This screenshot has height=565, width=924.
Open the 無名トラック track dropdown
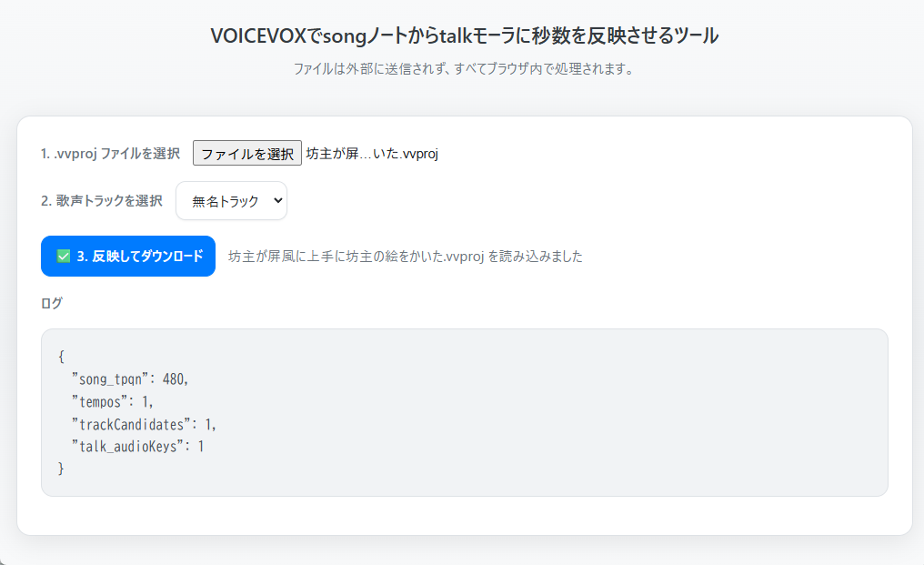coord(231,201)
